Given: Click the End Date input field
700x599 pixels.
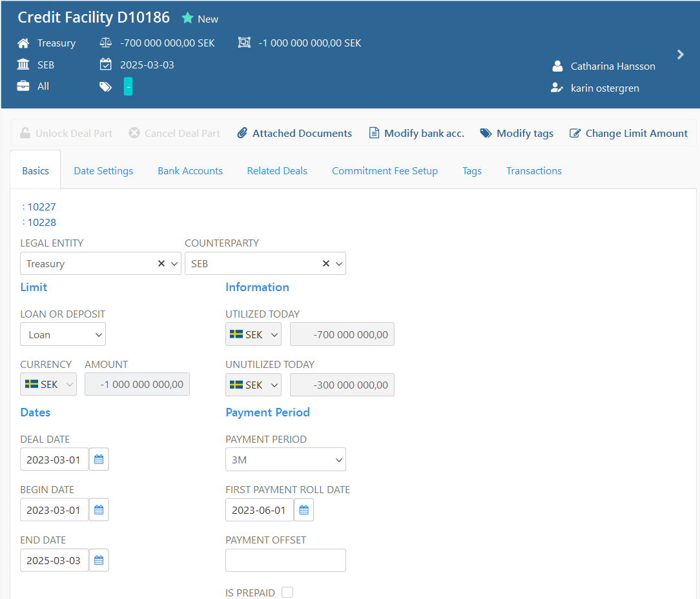Looking at the screenshot, I should [x=54, y=560].
